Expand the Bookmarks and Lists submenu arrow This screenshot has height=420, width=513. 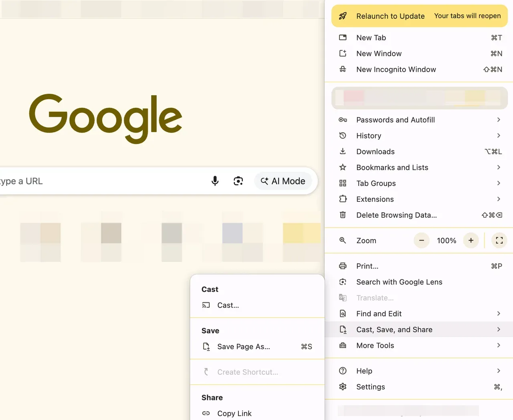pos(499,167)
